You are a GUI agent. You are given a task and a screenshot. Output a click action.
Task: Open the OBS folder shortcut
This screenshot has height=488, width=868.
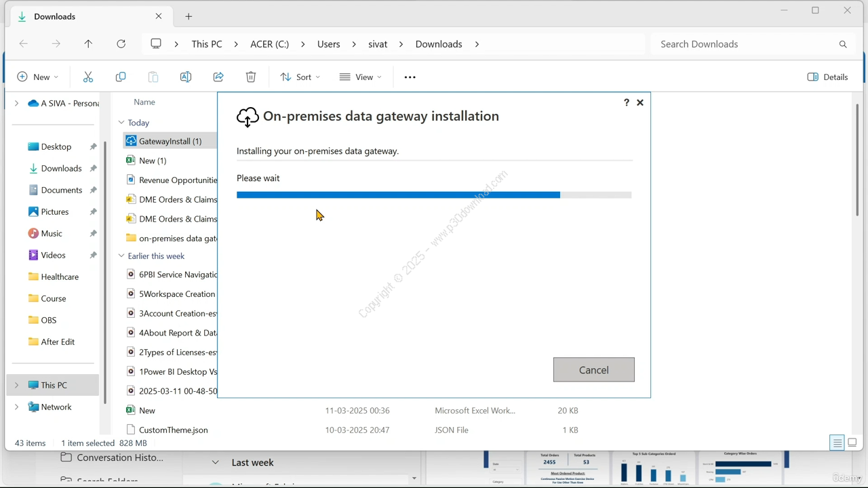point(49,321)
